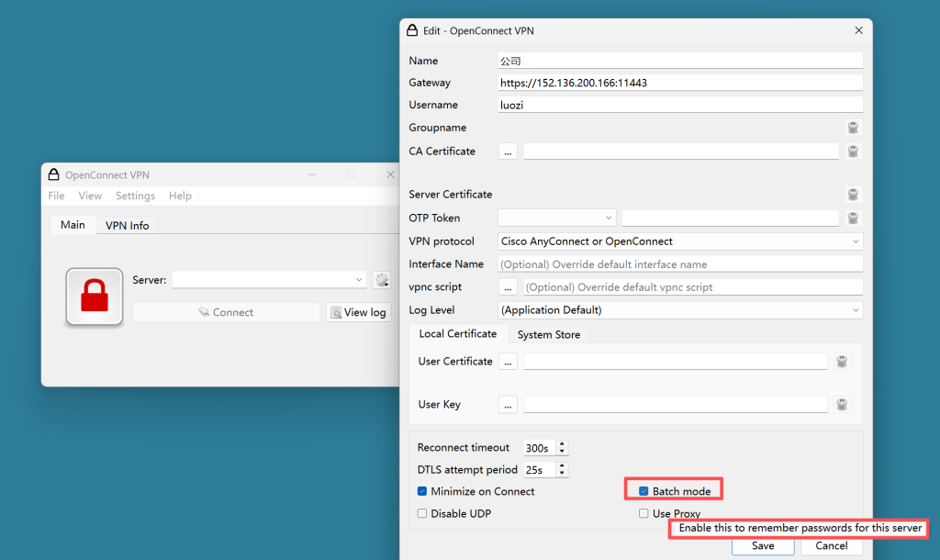Open the Log Level dropdown
The height and width of the screenshot is (560, 940).
[679, 310]
